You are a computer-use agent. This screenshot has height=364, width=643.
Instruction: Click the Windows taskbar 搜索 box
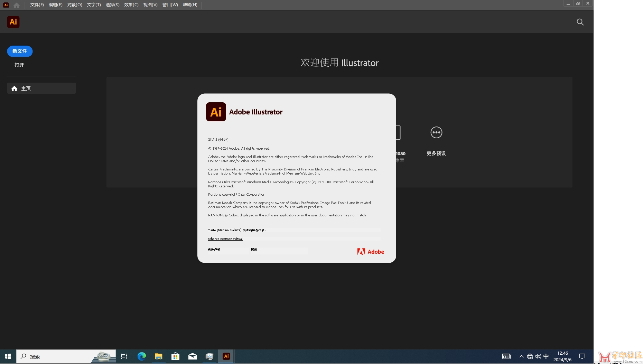(66, 356)
